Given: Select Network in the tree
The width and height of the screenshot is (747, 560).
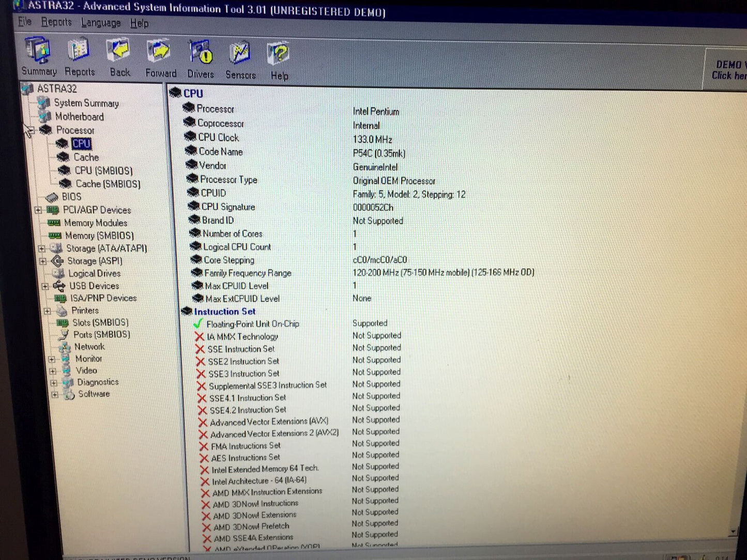Looking at the screenshot, I should (89, 347).
